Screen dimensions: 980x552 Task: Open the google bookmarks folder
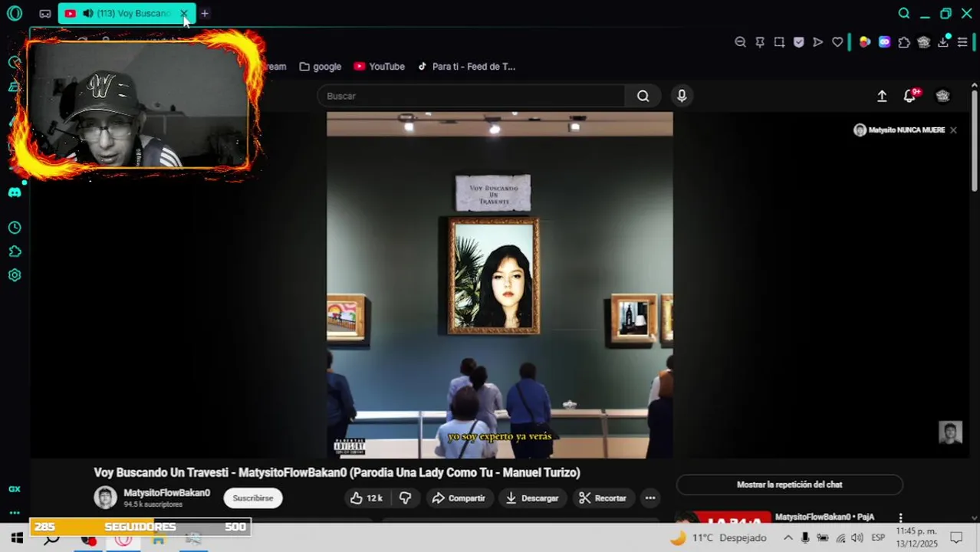coord(321,67)
